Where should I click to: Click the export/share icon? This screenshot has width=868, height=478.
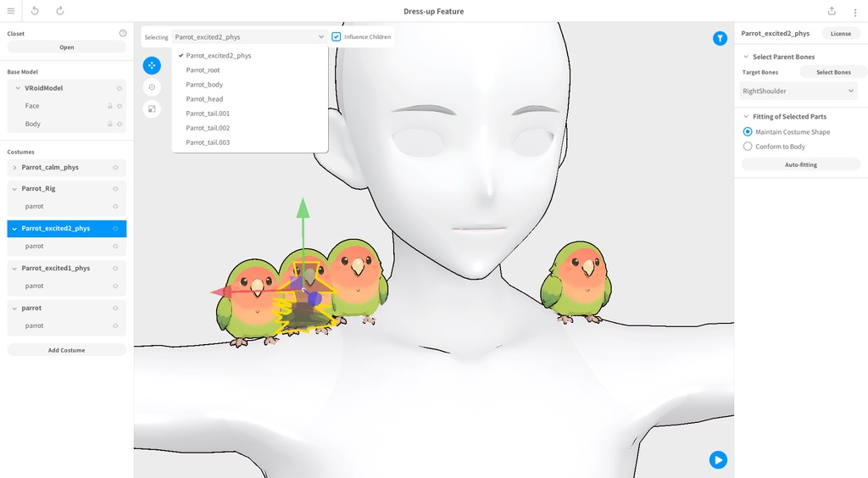click(x=832, y=11)
